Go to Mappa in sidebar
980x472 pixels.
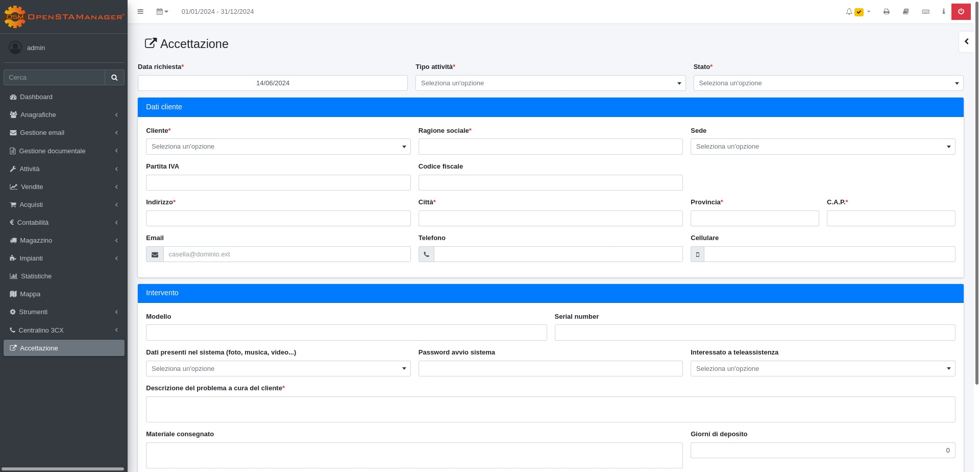click(30, 294)
